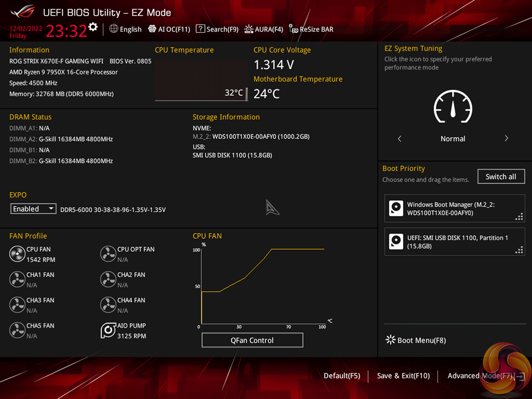The height and width of the screenshot is (399, 532).
Task: Click the 1542 RPM fan speed
Action: (x=41, y=260)
